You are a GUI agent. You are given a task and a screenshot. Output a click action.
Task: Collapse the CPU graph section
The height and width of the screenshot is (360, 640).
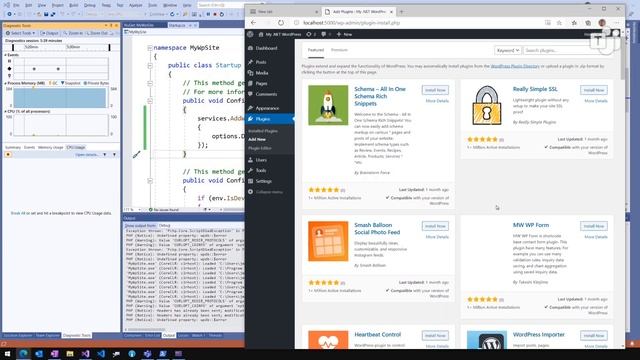pyautogui.click(x=6, y=111)
